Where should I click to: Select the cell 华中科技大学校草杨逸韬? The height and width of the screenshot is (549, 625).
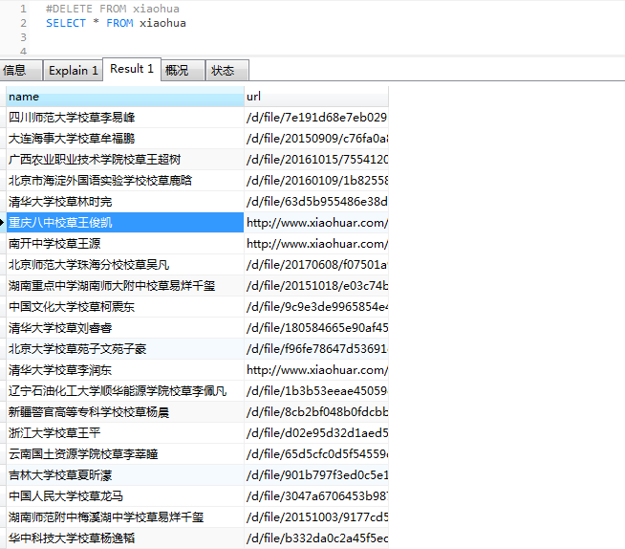coord(125,538)
